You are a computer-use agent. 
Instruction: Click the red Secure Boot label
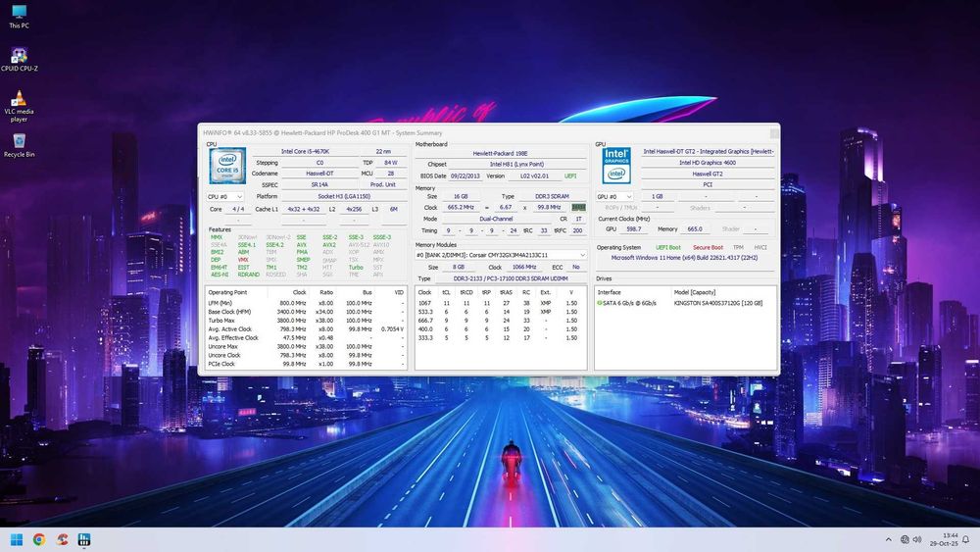(708, 247)
